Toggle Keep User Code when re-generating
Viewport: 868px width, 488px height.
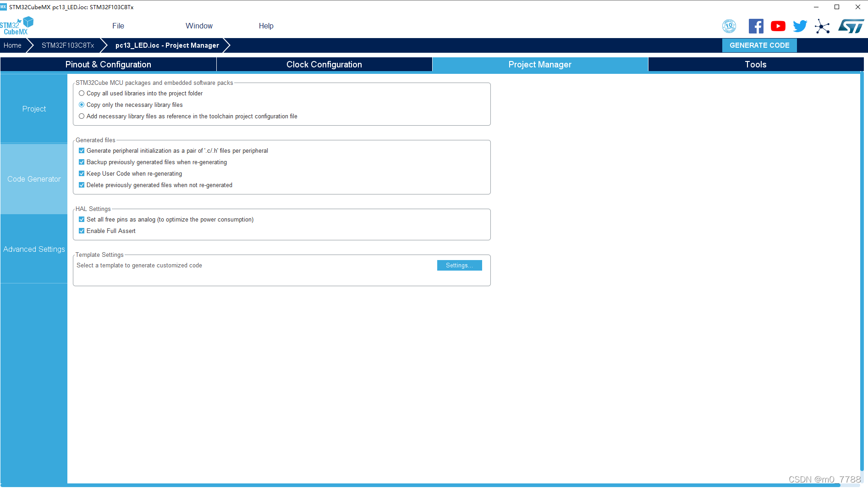(x=82, y=173)
